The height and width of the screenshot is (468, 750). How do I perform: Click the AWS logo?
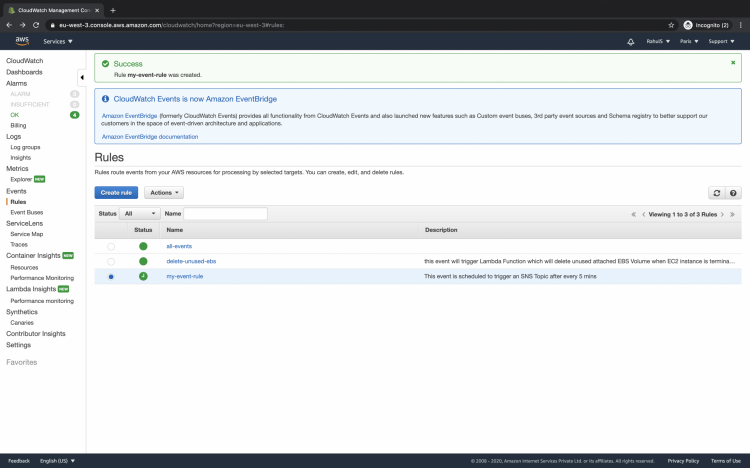pos(22,41)
